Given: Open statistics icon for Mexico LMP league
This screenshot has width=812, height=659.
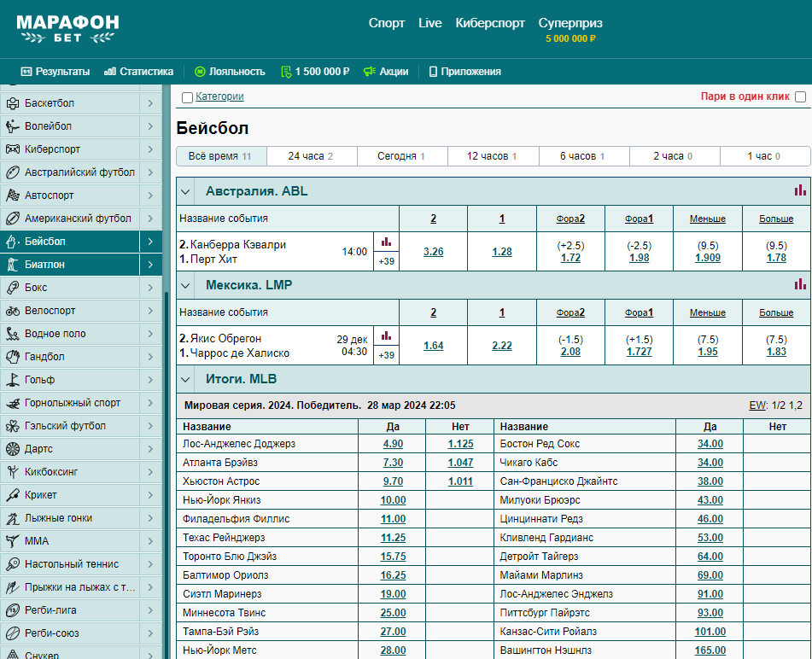Looking at the screenshot, I should click(800, 283).
